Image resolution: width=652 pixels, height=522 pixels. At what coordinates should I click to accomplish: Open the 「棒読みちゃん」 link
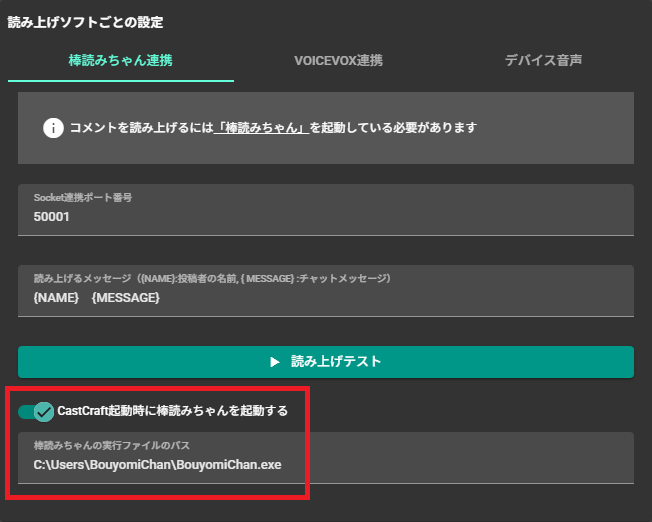coord(262,128)
